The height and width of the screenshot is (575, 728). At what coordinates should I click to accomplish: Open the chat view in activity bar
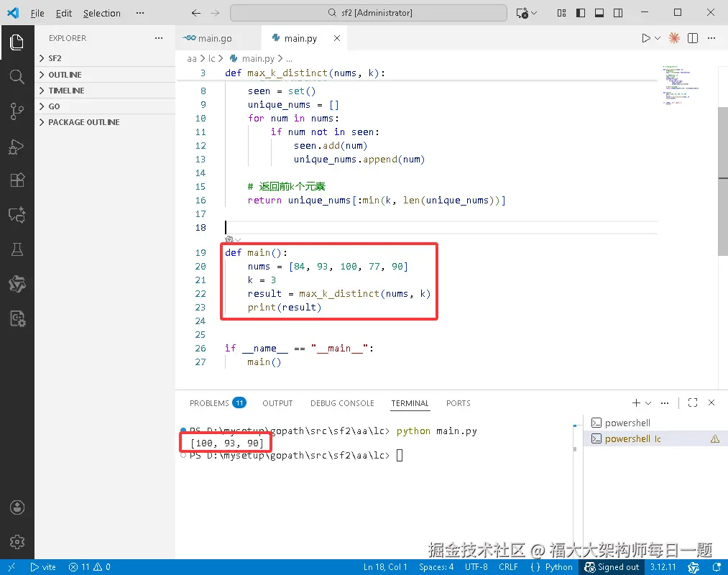(x=17, y=215)
